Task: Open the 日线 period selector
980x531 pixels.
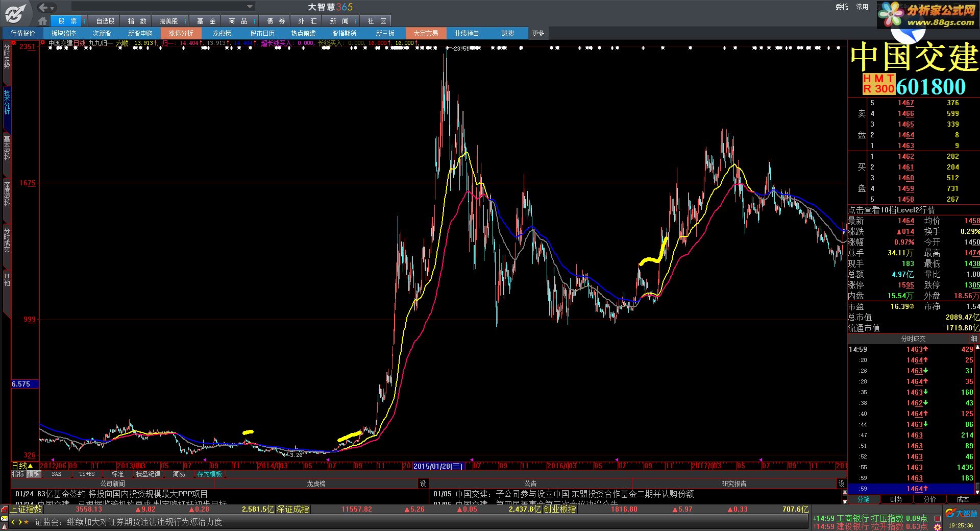Action: click(22, 466)
